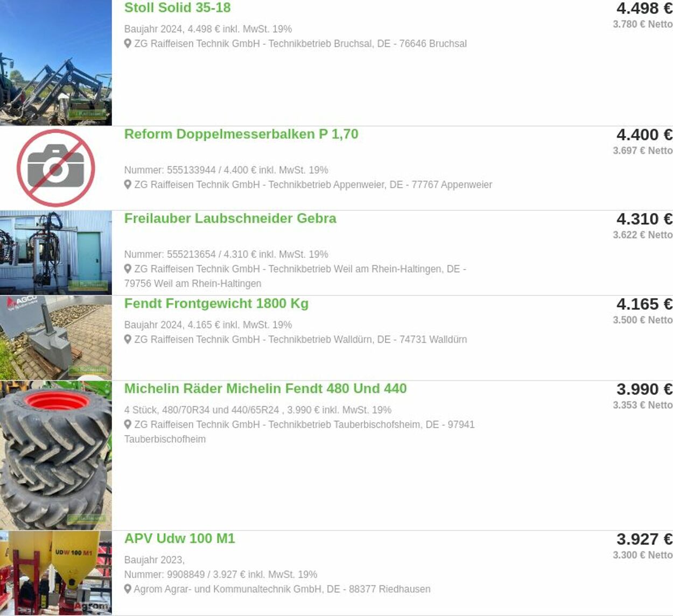The height and width of the screenshot is (616, 673).
Task: Click the location pin icon for Bruchsal dealer
Action: 128,44
